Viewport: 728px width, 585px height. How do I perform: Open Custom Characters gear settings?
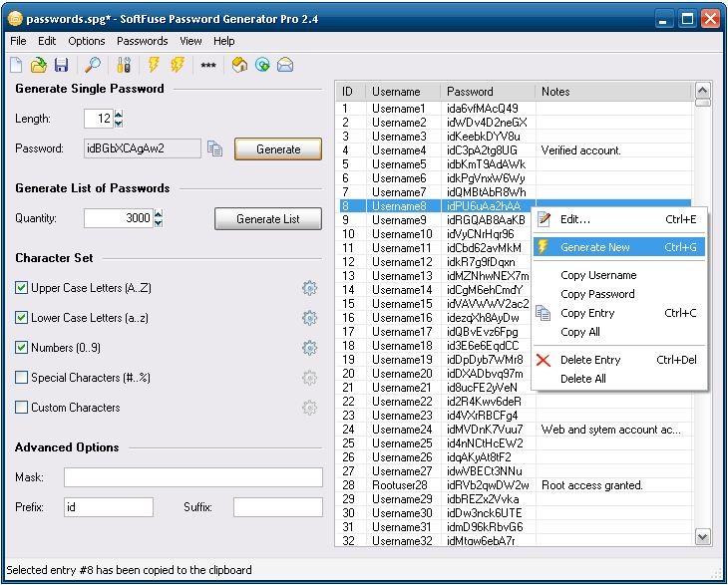pos(309,408)
